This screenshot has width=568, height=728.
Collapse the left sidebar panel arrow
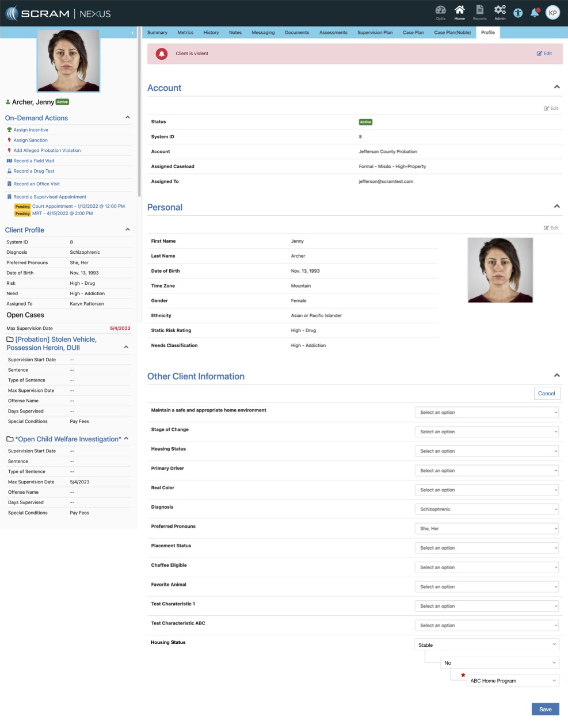pos(132,33)
